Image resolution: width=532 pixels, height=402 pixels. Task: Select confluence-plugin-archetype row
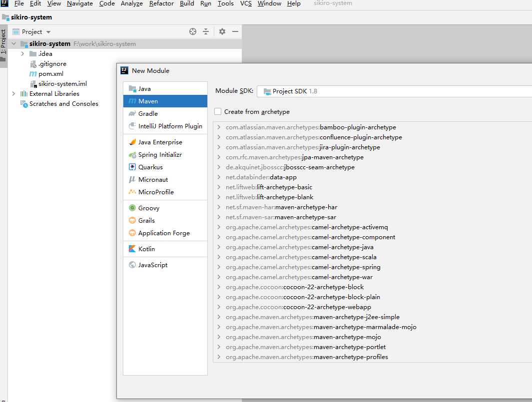point(372,137)
